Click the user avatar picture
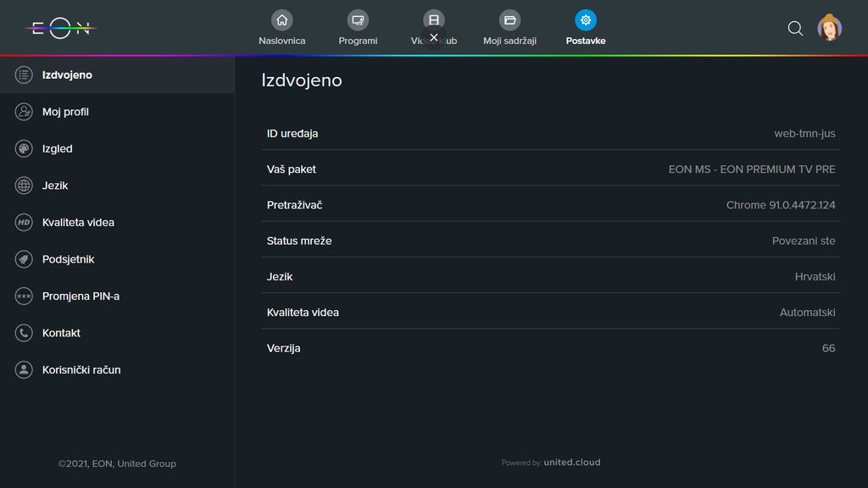The height and width of the screenshot is (488, 868). (x=829, y=28)
